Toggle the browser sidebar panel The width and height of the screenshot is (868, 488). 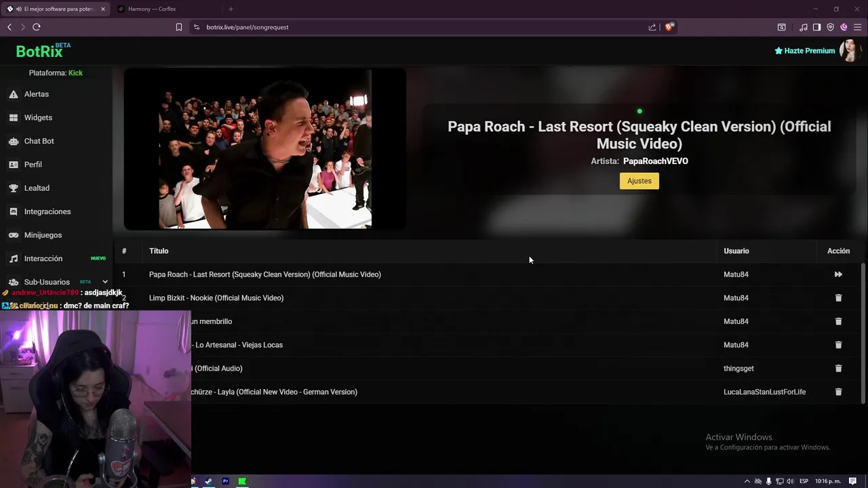(816, 27)
